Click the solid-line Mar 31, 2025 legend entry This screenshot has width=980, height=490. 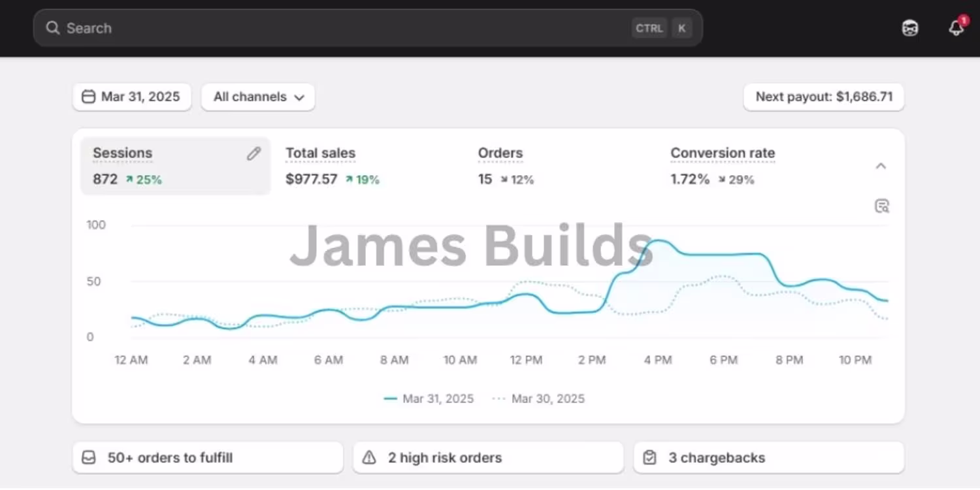pos(429,399)
